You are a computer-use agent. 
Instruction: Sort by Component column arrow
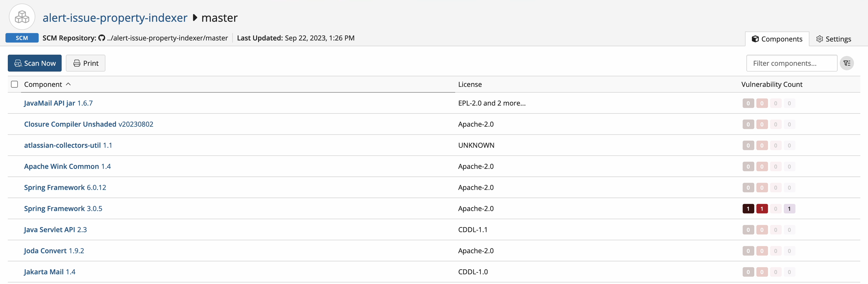tap(68, 84)
